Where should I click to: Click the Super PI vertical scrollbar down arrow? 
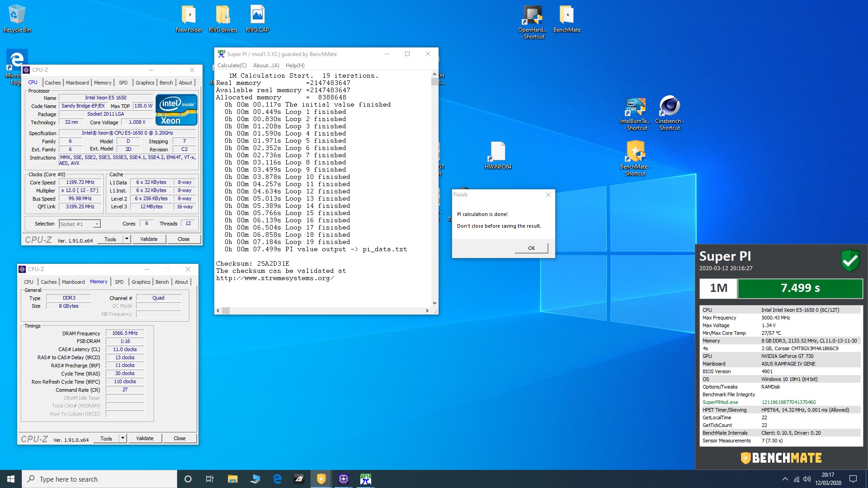pyautogui.click(x=434, y=303)
